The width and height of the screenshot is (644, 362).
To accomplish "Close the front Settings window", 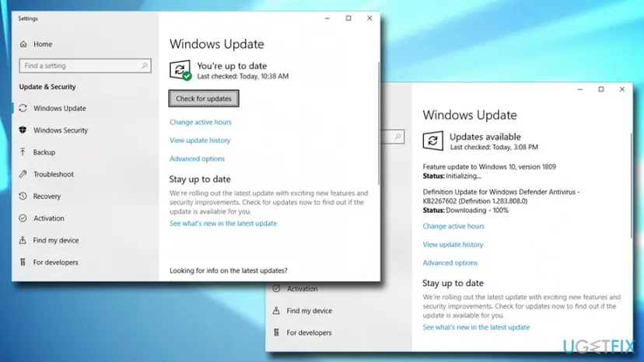I will click(369, 18).
